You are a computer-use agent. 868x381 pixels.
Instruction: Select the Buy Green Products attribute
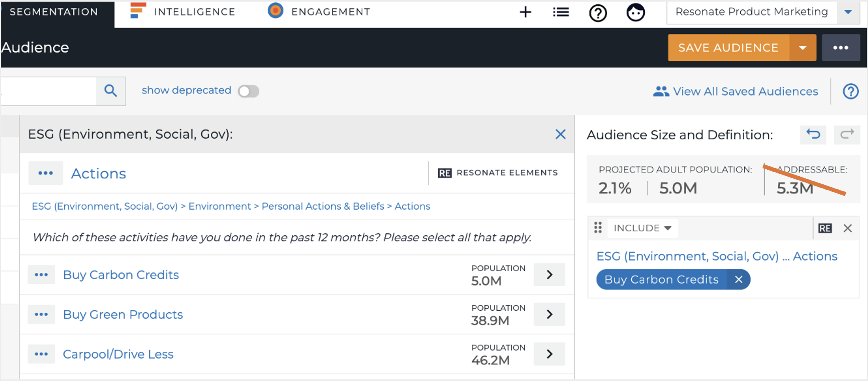(x=123, y=315)
